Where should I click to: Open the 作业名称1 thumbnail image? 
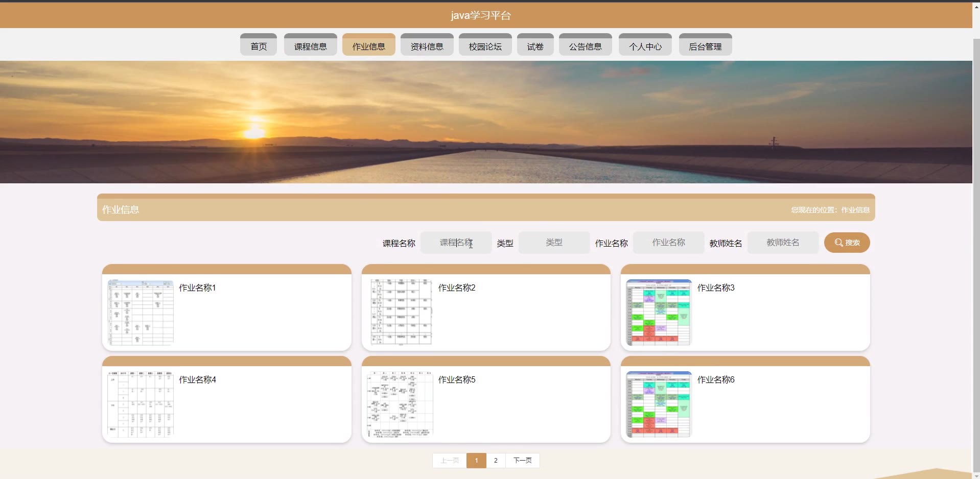141,312
